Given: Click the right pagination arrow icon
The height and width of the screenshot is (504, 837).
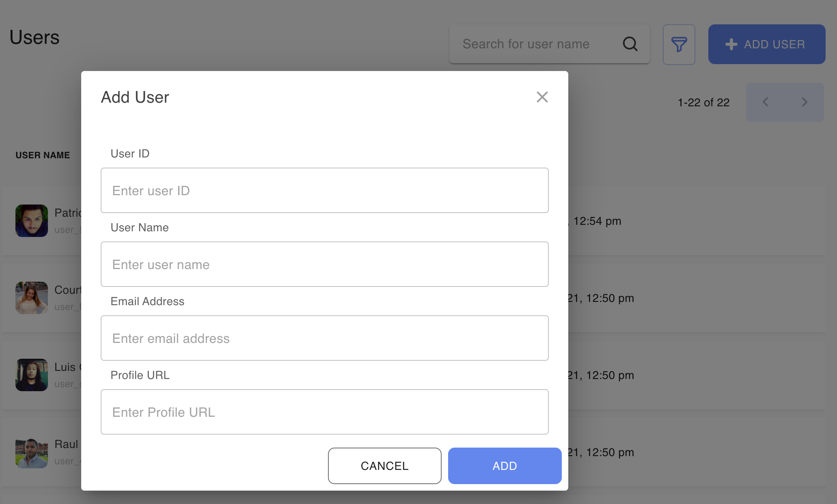Looking at the screenshot, I should coord(805,101).
